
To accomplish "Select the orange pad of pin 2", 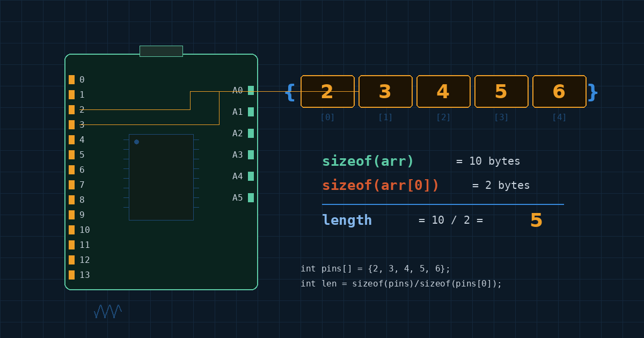I will (x=71, y=109).
